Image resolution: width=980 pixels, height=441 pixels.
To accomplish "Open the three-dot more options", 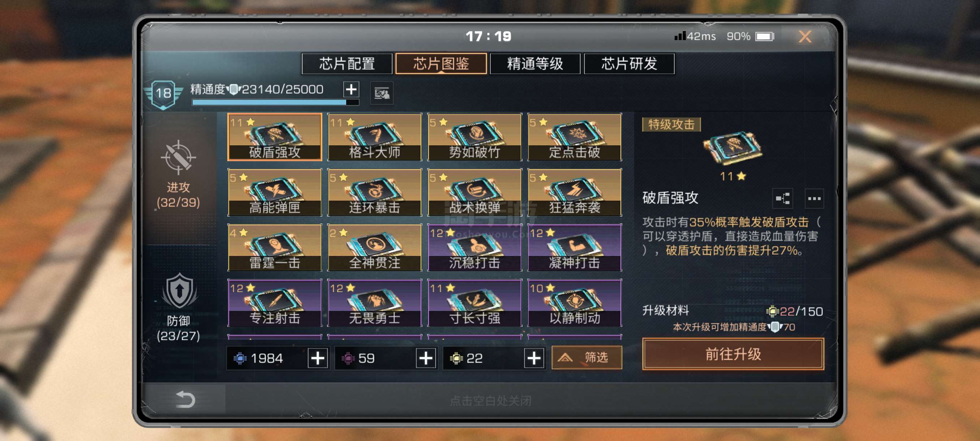I will coord(814,198).
